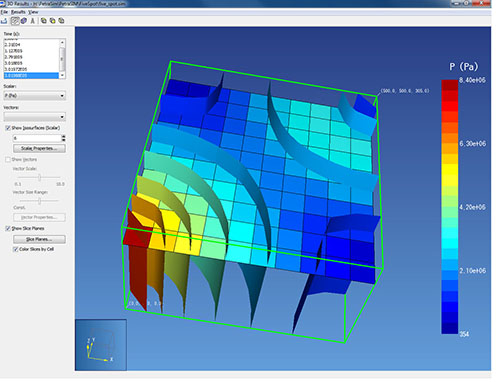Open the File menu
The height and width of the screenshot is (382, 500).
[4, 12]
